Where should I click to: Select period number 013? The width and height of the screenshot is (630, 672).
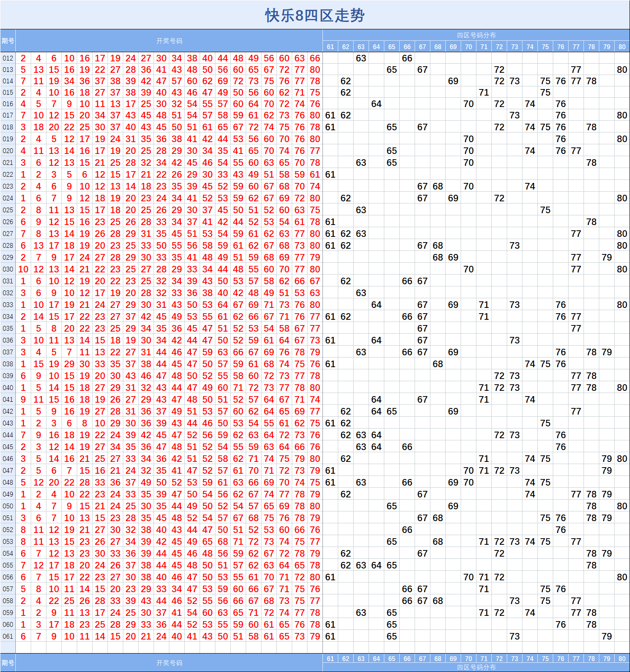(x=8, y=70)
